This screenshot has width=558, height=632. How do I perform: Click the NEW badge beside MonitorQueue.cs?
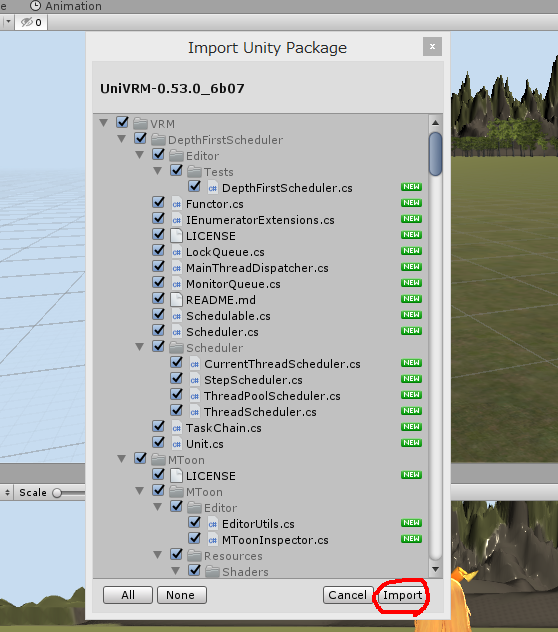click(411, 283)
